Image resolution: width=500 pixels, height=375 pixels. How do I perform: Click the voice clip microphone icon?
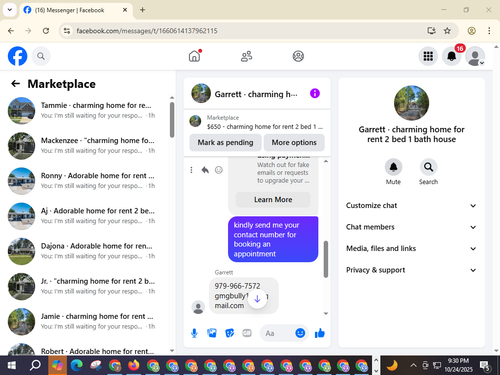click(x=194, y=333)
